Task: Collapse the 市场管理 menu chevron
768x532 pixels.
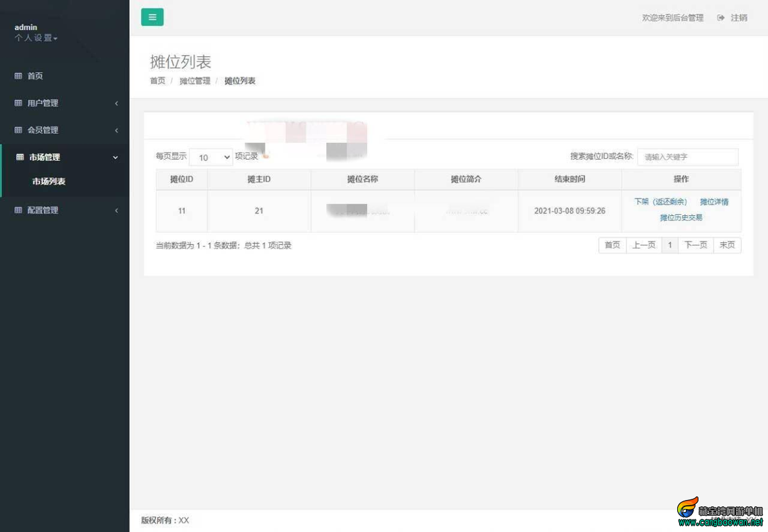Action: click(115, 158)
